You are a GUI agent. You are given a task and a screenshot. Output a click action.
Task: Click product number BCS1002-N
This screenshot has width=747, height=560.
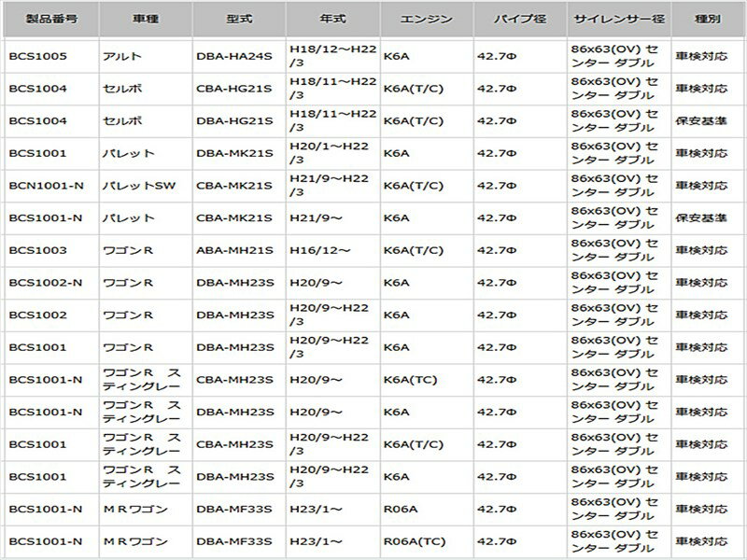pos(46,283)
